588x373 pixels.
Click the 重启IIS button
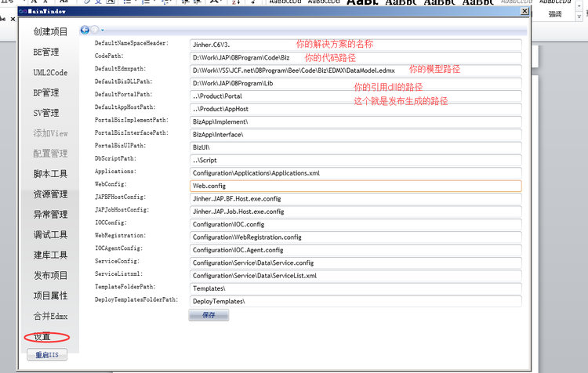click(47, 355)
